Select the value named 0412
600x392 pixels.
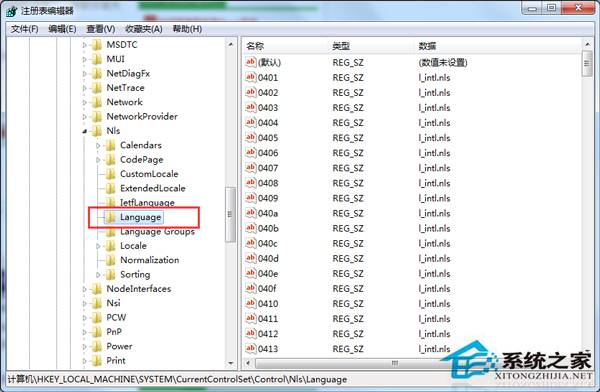(268, 334)
